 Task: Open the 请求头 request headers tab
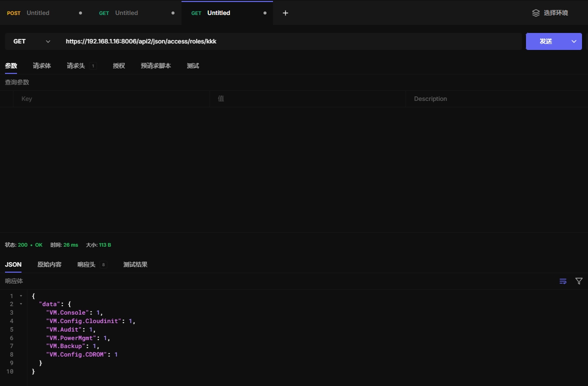[76, 66]
